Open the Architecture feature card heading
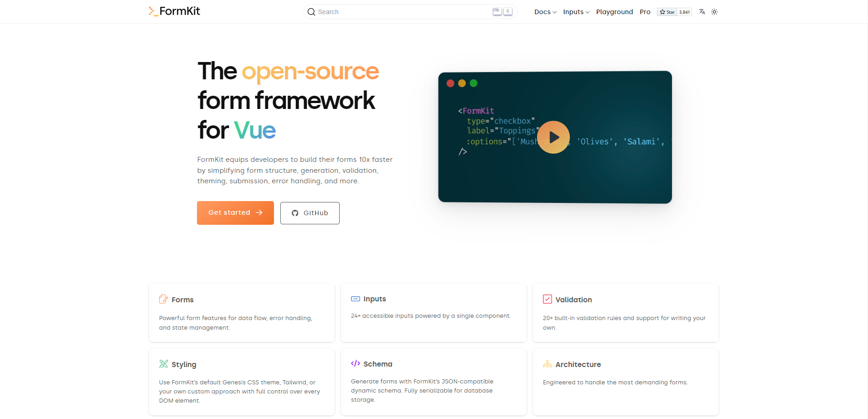 578,364
